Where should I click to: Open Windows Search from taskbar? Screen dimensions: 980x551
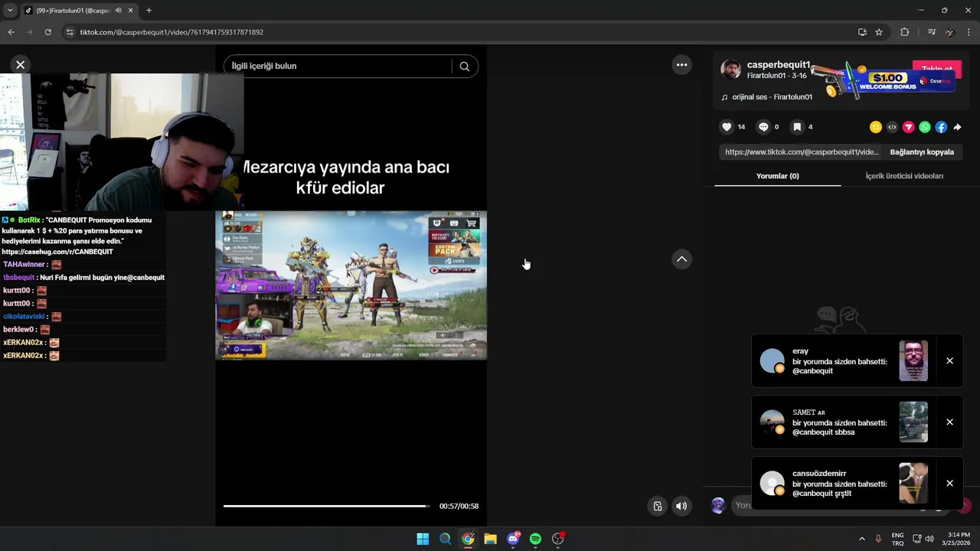coord(445,539)
